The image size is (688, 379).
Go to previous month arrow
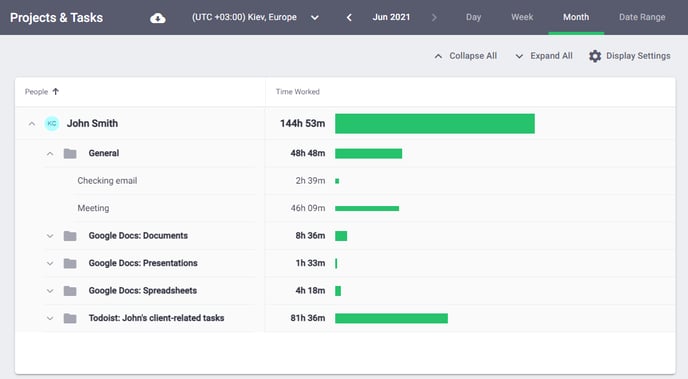click(x=349, y=18)
